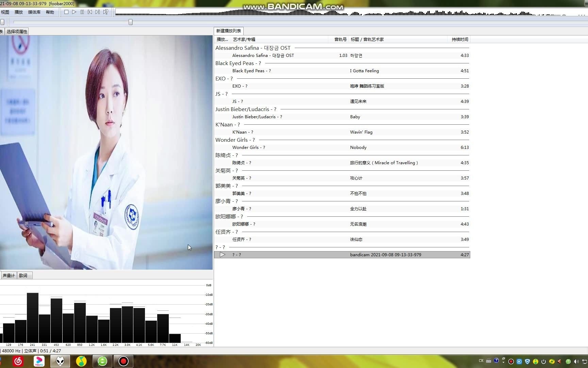
Task: Click the CH input language indicator
Action: point(481,361)
